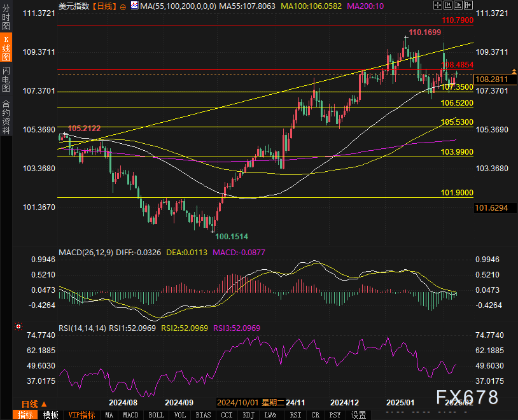Click the plus icon beside 日线 label

tap(123, 6)
